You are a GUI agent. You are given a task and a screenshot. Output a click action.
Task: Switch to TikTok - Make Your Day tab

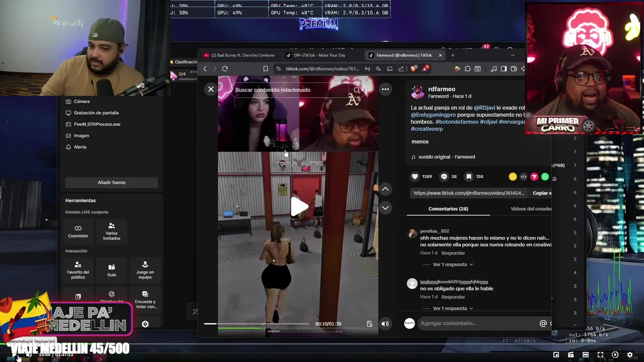pyautogui.click(x=320, y=55)
